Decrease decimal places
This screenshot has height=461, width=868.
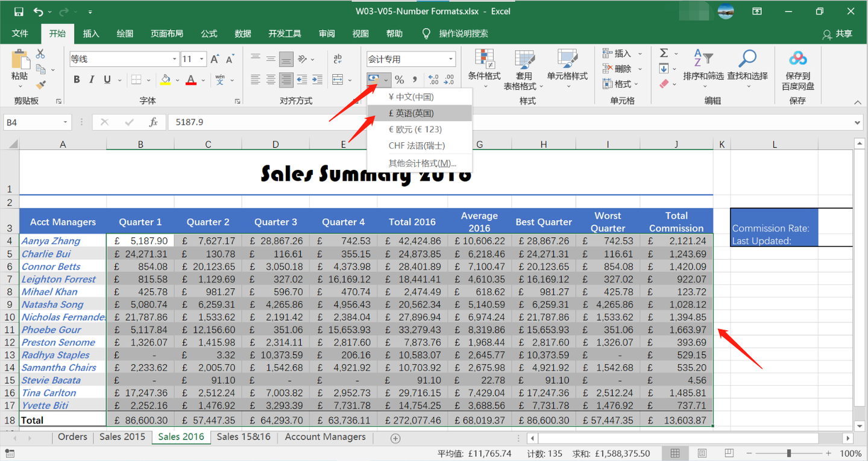(x=448, y=80)
